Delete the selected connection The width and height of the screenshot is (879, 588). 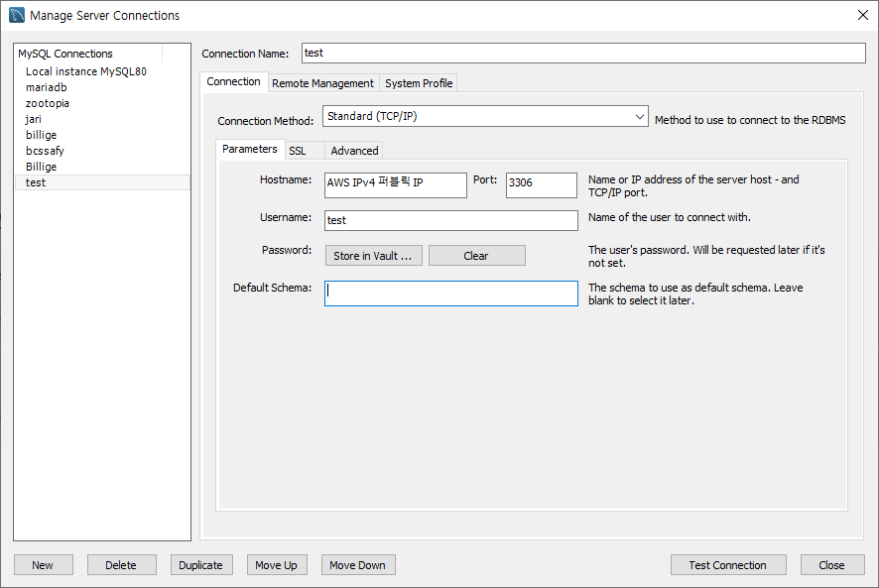[x=122, y=565]
